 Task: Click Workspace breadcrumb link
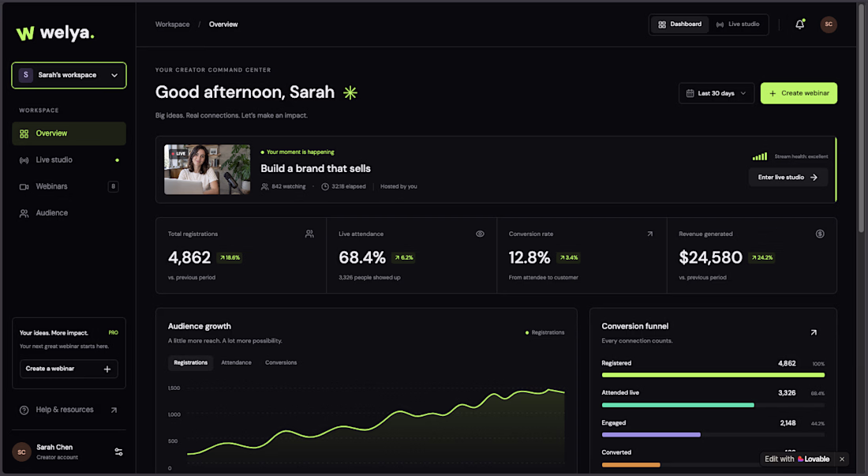pos(172,24)
